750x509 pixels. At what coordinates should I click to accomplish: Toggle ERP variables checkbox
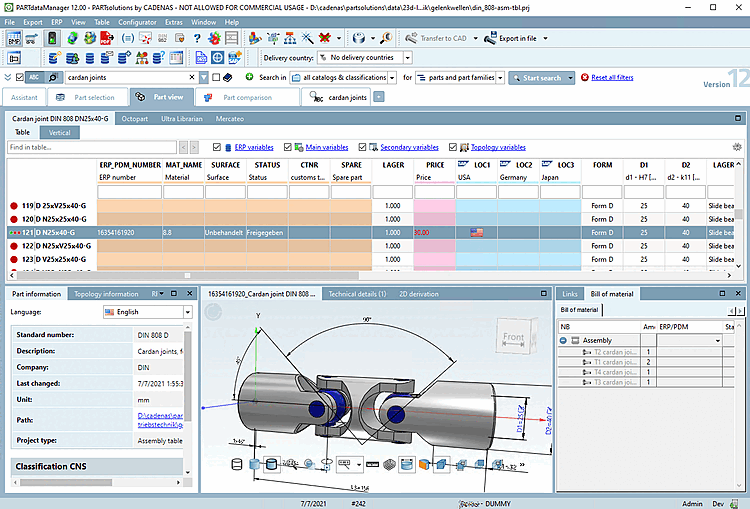click(x=217, y=147)
